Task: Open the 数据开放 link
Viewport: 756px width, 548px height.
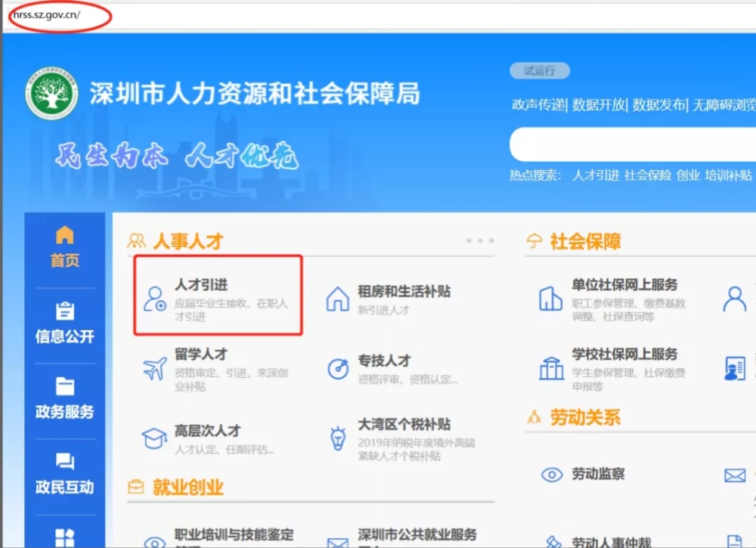Action: (x=598, y=104)
